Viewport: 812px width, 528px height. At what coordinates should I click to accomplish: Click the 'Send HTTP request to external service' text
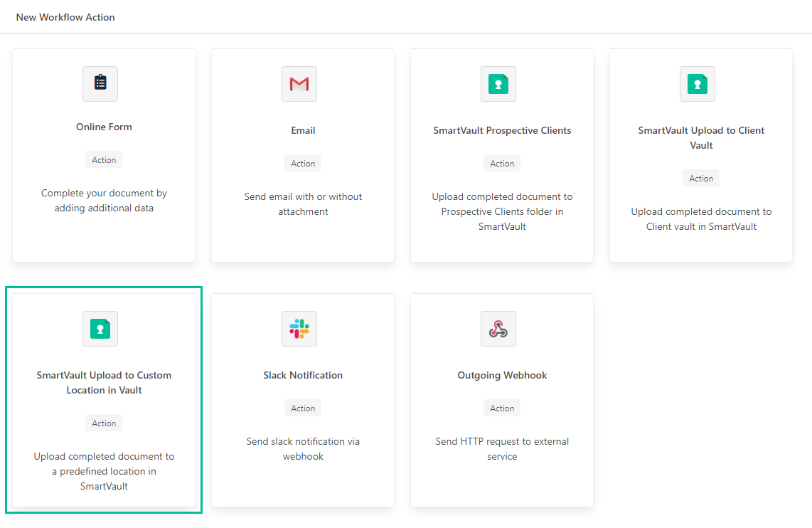tap(502, 449)
